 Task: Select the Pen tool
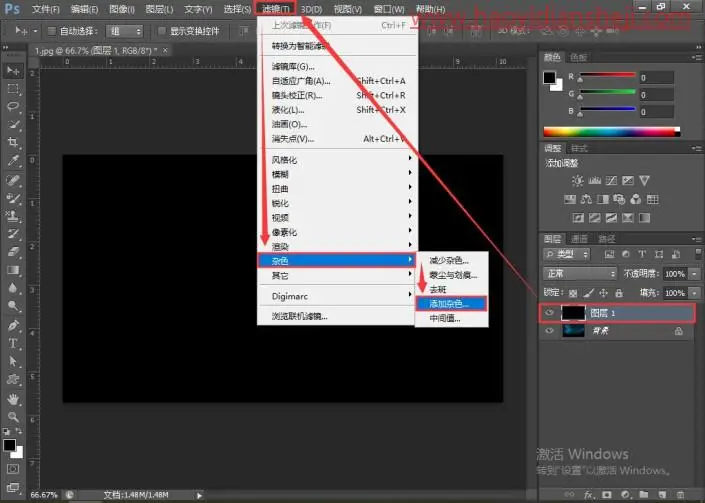pos(13,325)
